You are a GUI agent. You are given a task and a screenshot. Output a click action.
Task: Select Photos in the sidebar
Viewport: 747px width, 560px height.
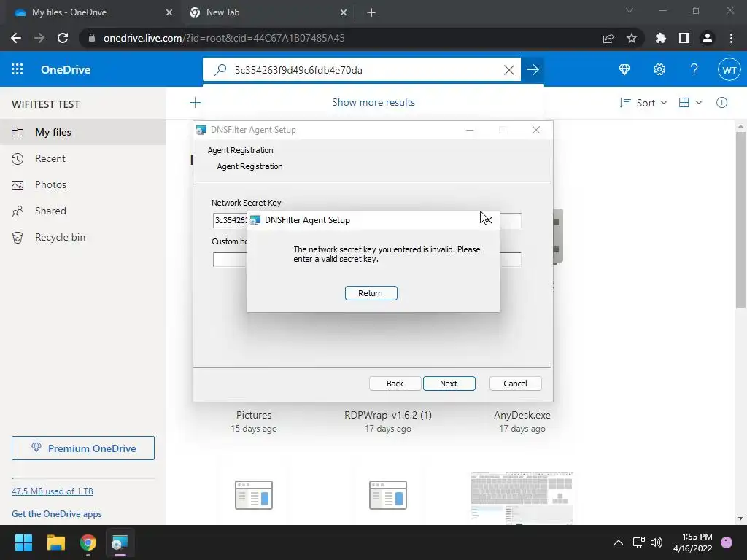pos(83,184)
